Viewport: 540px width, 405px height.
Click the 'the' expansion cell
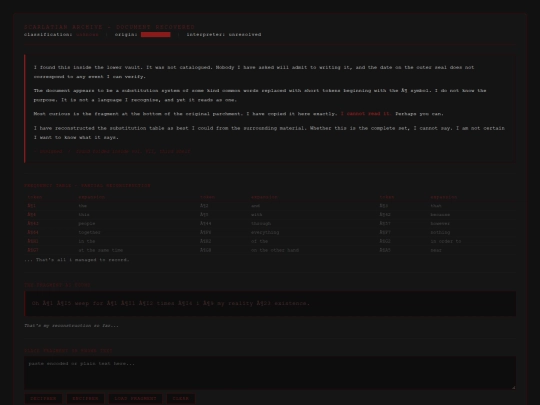(83, 206)
